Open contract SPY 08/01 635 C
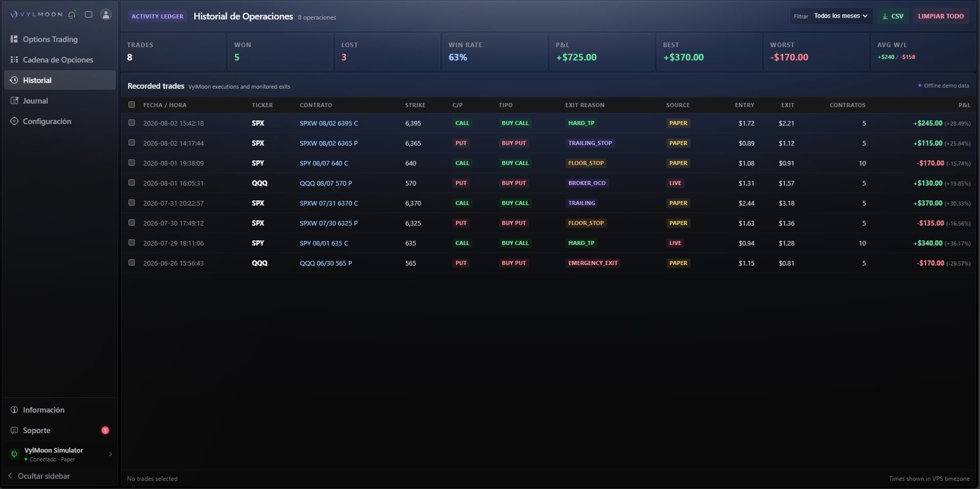The height and width of the screenshot is (489, 980). (x=324, y=243)
